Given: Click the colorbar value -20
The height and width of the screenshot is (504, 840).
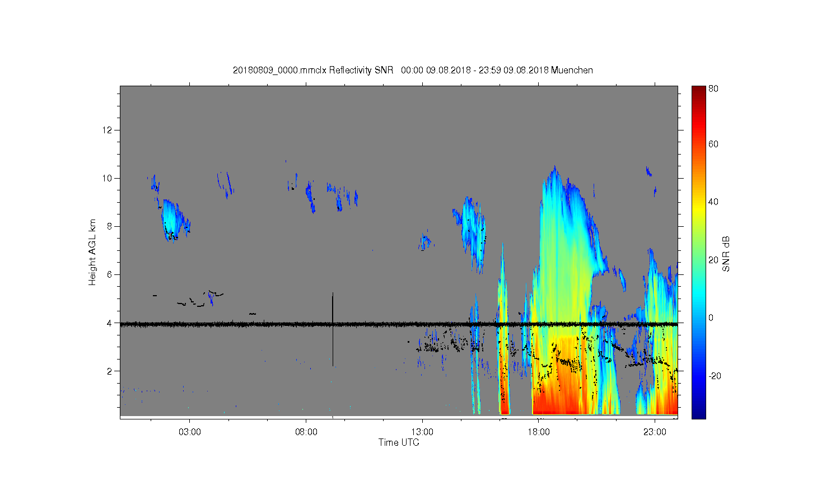Looking at the screenshot, I should click(x=715, y=376).
